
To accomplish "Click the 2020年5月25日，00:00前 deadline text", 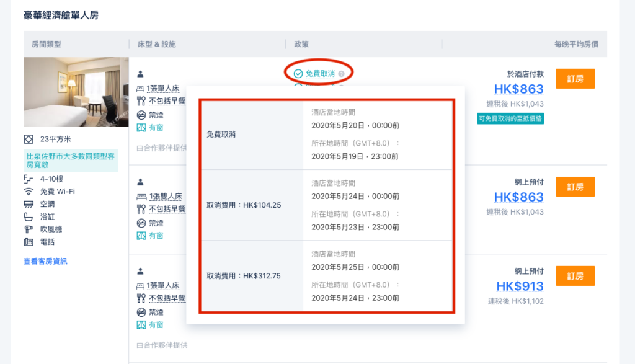I will (355, 267).
